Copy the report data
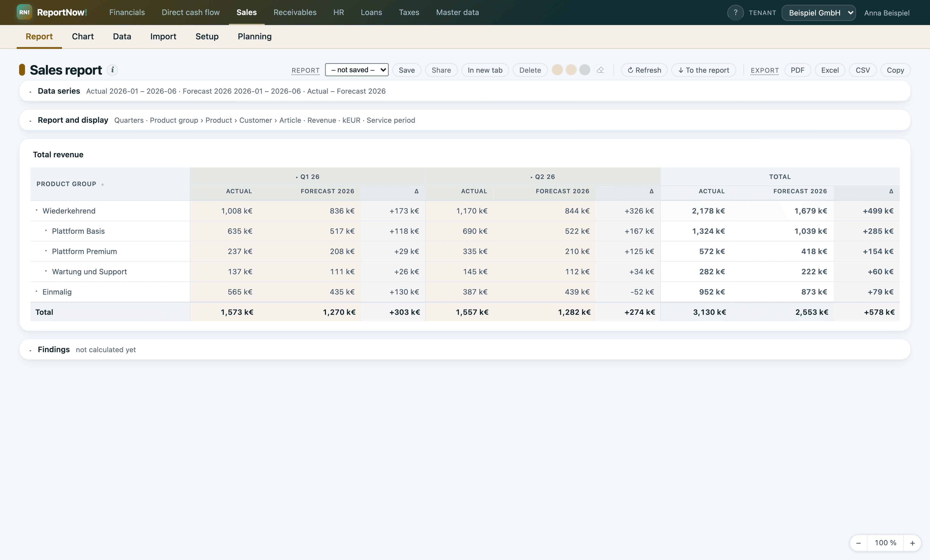The image size is (930, 560). tap(895, 70)
